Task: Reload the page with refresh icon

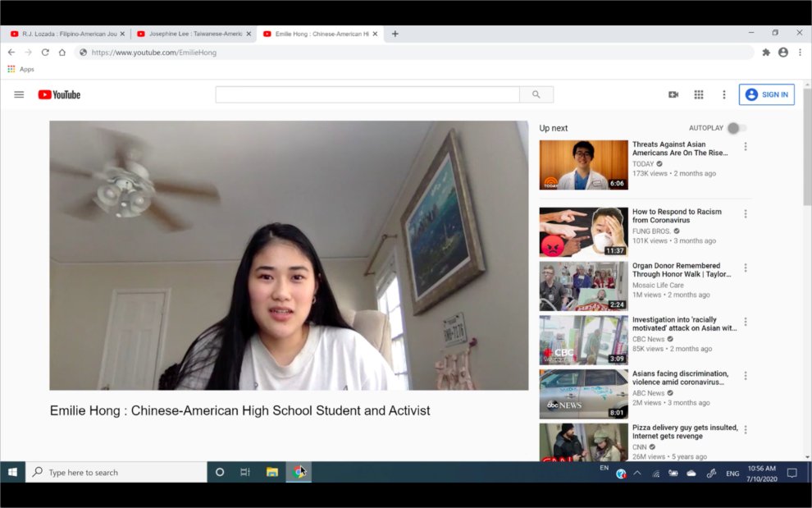Action: (x=45, y=53)
